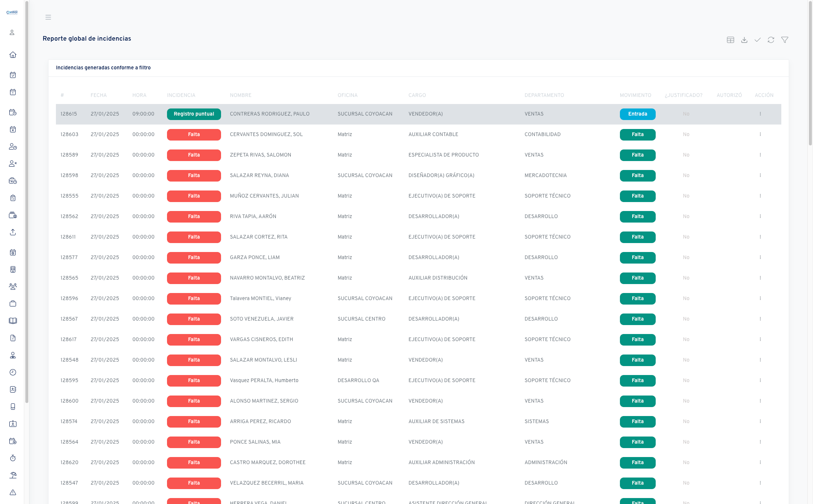Screen dimensions: 813x504
Task: Click the Registro puntual badge
Action: pos(194,114)
